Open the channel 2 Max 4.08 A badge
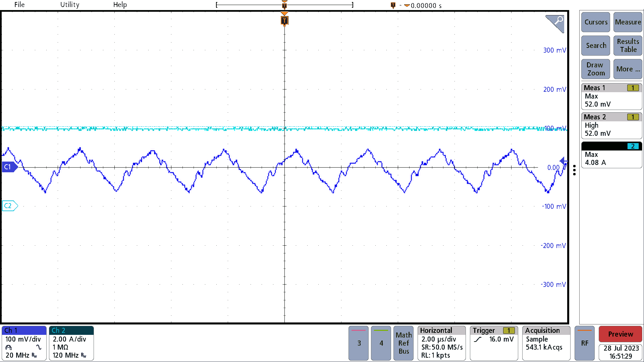644x362 pixels. [x=611, y=155]
